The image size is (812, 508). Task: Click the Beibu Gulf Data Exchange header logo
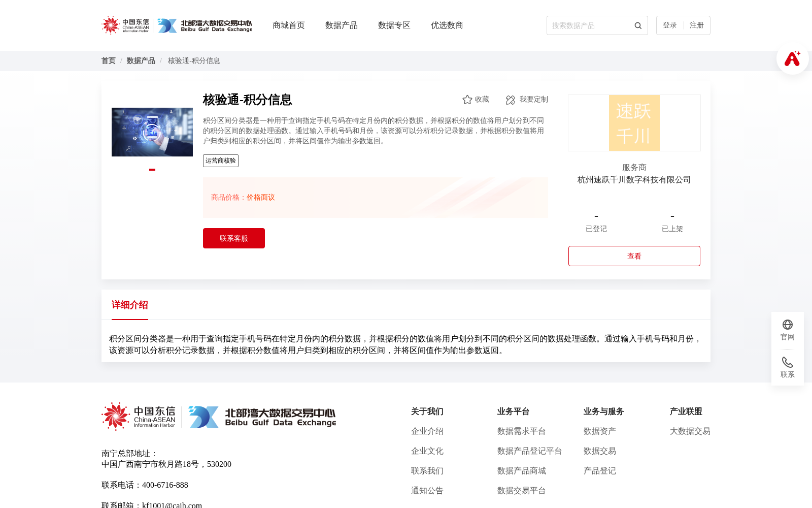[x=205, y=25]
